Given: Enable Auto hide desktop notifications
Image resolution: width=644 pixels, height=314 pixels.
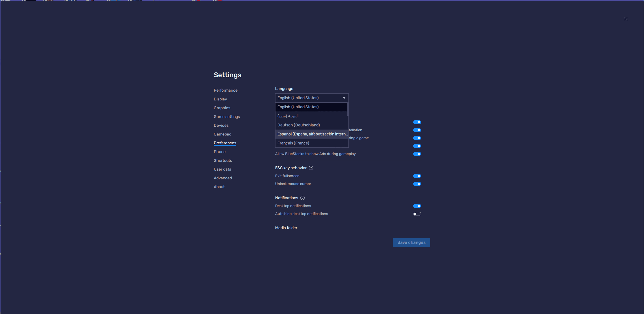Looking at the screenshot, I should click(x=417, y=214).
